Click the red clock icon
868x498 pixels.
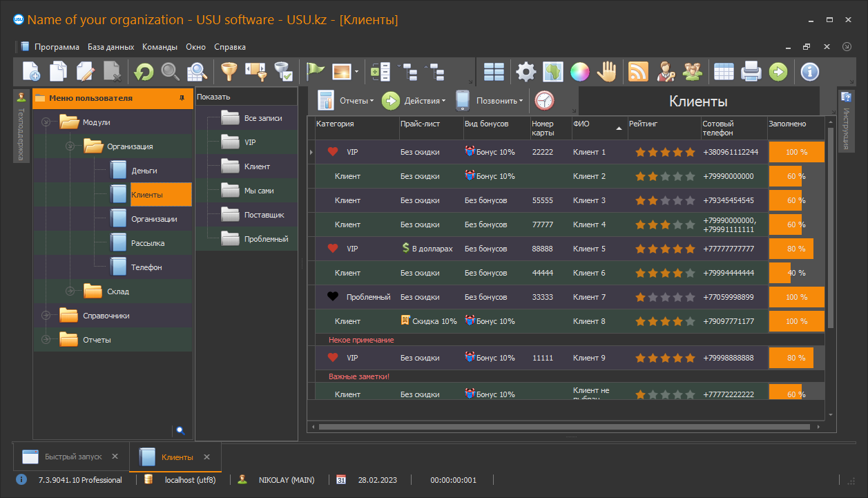tap(544, 101)
